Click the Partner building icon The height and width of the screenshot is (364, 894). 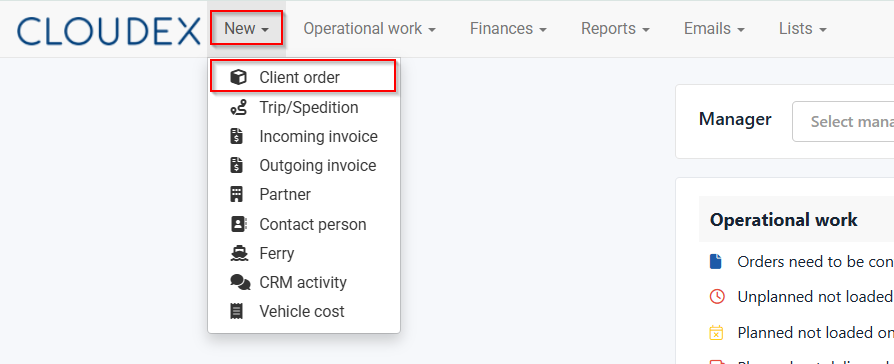point(237,195)
